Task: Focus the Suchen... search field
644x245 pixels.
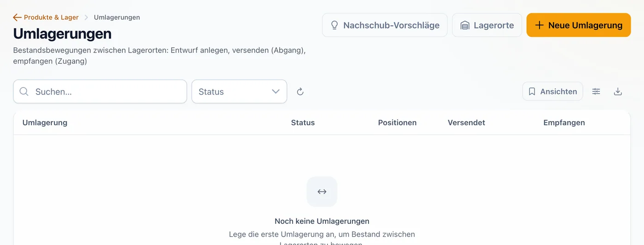Action: coord(100,92)
